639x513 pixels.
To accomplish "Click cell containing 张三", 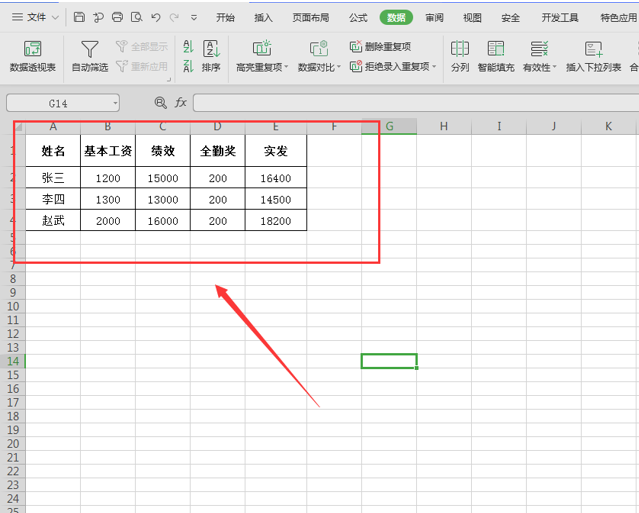I will [x=53, y=178].
